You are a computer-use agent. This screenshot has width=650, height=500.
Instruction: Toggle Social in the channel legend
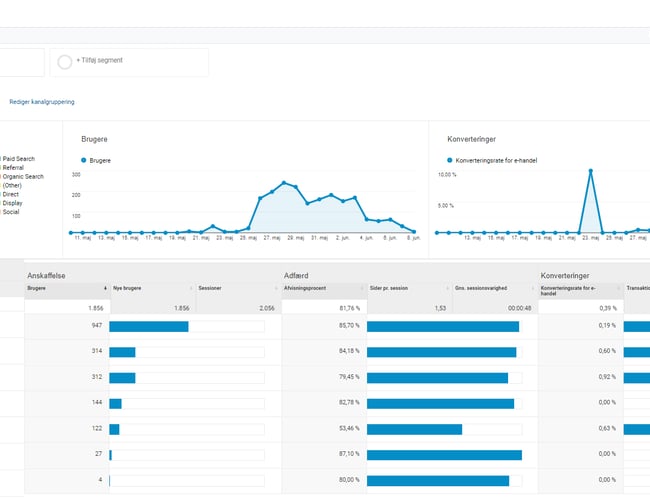pyautogui.click(x=11, y=212)
